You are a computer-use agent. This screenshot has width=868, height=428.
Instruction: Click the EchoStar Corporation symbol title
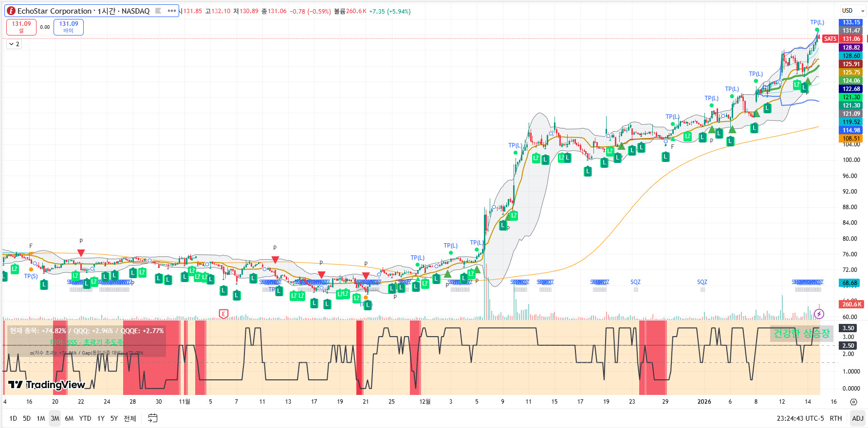(x=54, y=11)
